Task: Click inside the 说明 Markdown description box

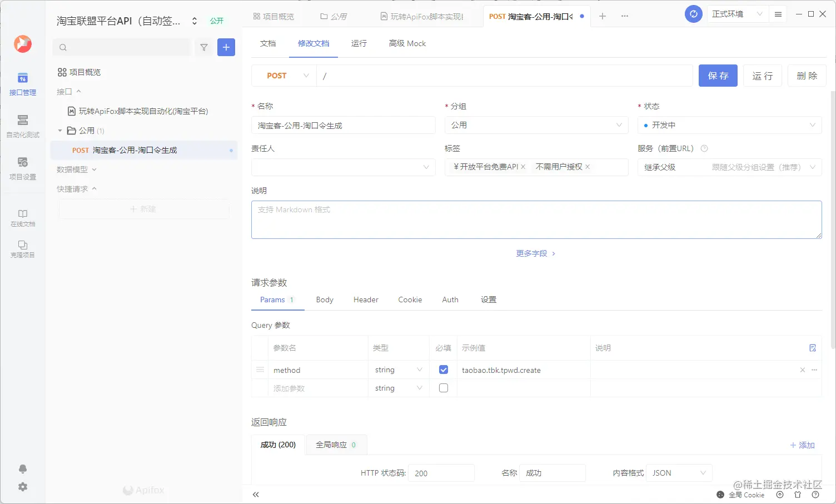Action: tap(535, 219)
